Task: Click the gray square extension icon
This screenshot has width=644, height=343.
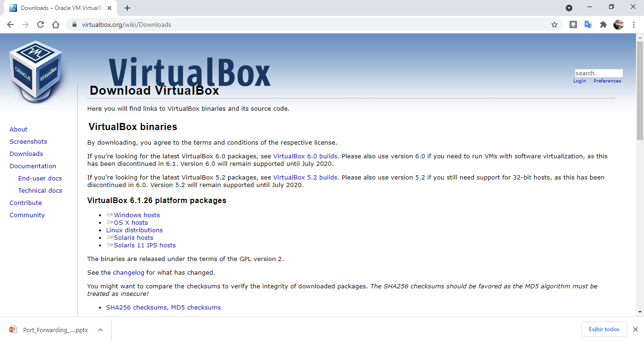Action: tap(573, 24)
